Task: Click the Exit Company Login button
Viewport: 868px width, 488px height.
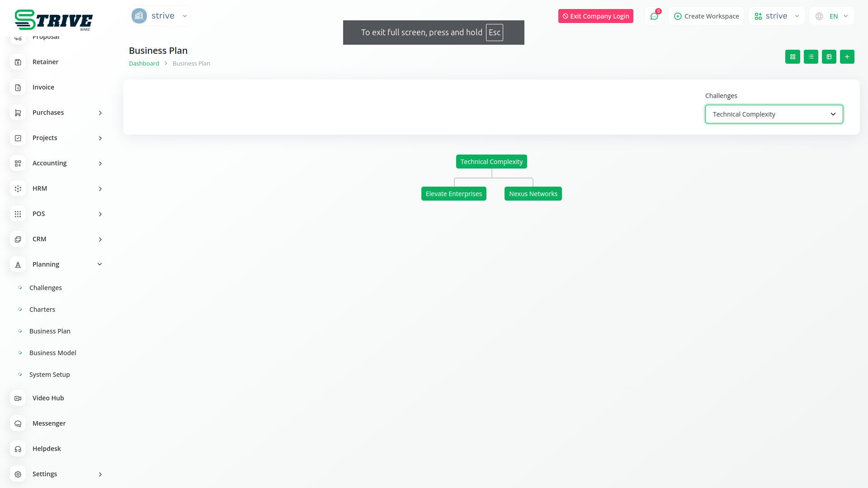Action: click(595, 16)
